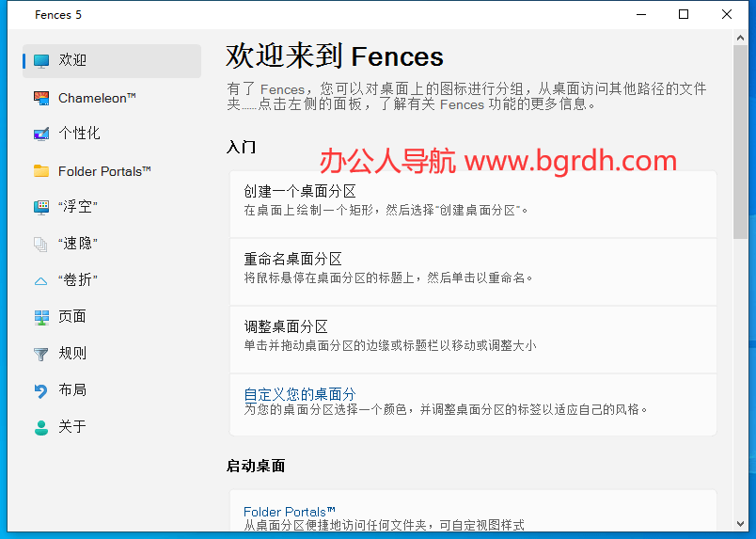This screenshot has width=756, height=539.
Task: Open the 关于 page
Action: (112, 427)
